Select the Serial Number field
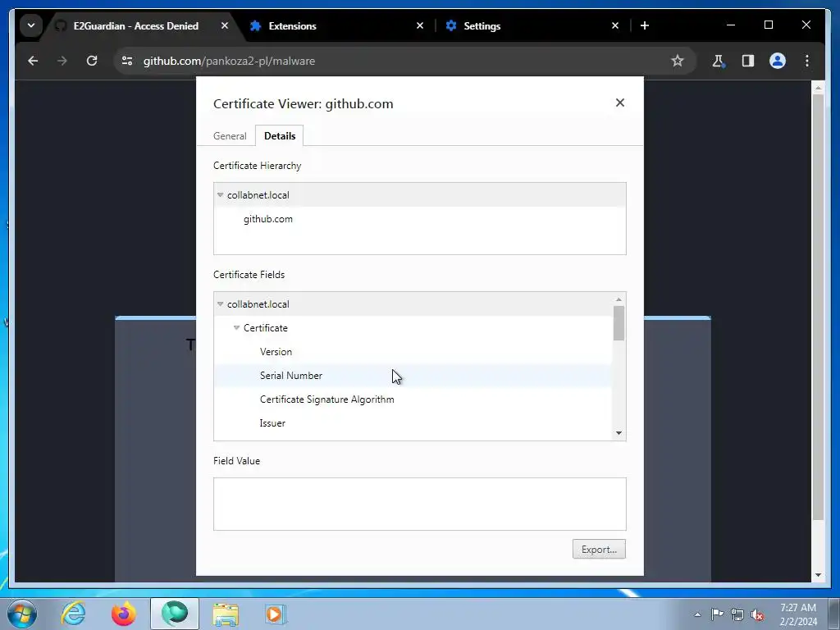This screenshot has height=630, width=840. [413, 376]
